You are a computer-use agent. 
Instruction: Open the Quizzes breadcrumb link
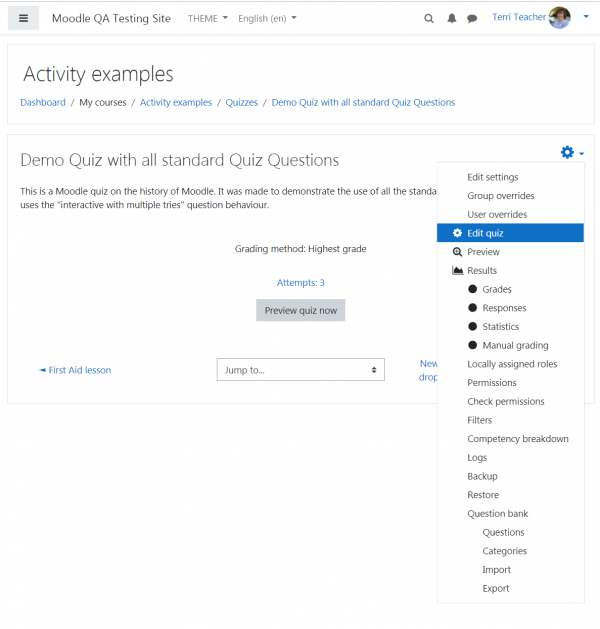[241, 102]
